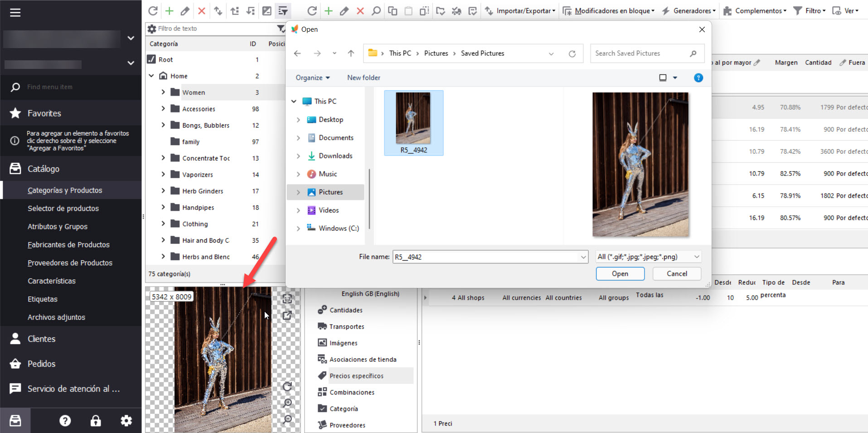Click the blue help icon in the Open dialog

698,78
